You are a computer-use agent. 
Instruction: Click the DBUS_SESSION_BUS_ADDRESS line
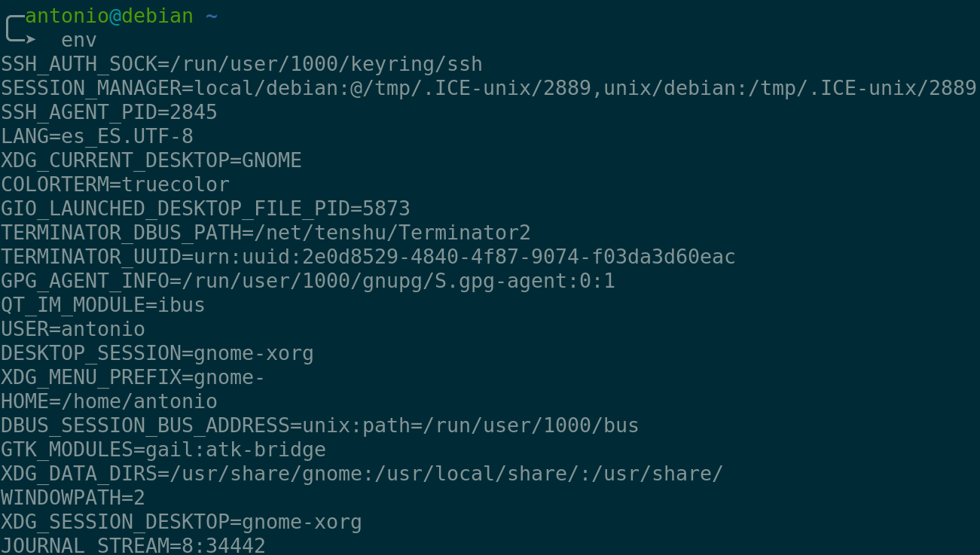pyautogui.click(x=319, y=425)
